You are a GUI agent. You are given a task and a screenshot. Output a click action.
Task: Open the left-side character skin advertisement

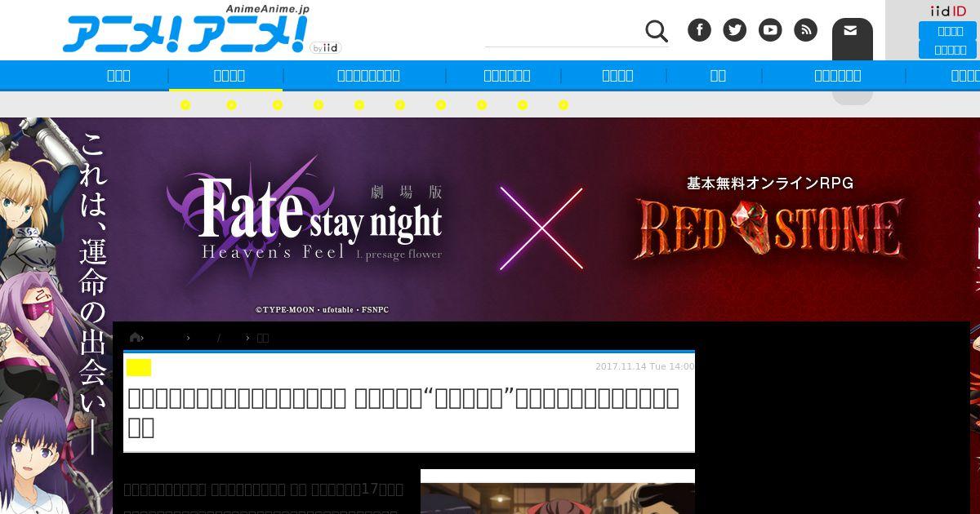click(56, 316)
